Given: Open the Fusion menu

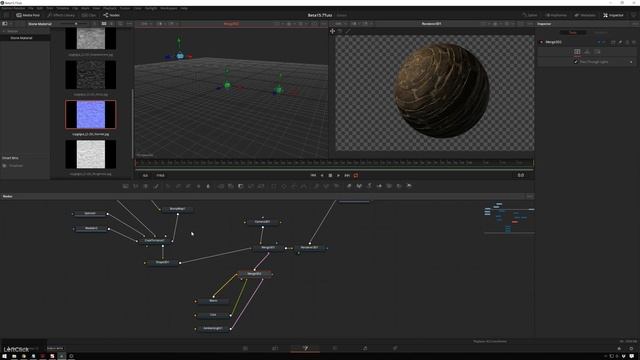Looking at the screenshot, I should point(125,8).
